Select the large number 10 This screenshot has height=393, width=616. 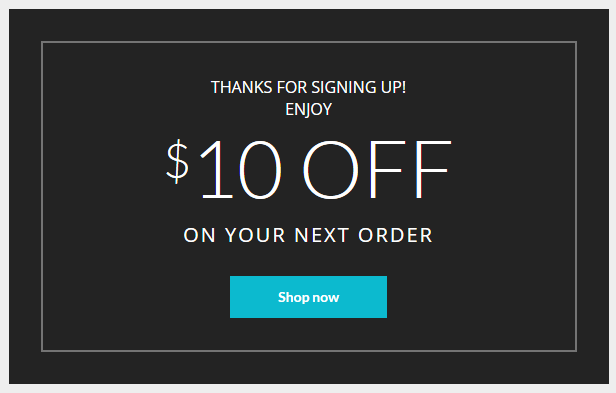tap(241, 169)
